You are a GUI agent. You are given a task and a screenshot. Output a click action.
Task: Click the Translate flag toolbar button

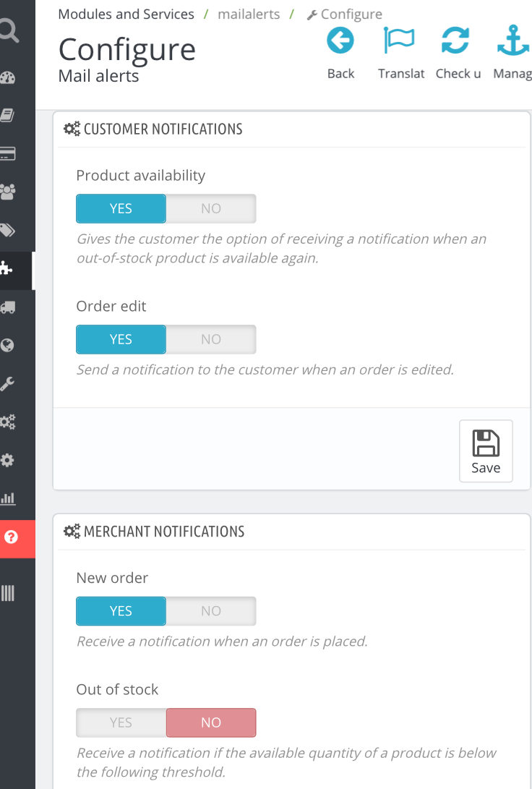(x=400, y=52)
